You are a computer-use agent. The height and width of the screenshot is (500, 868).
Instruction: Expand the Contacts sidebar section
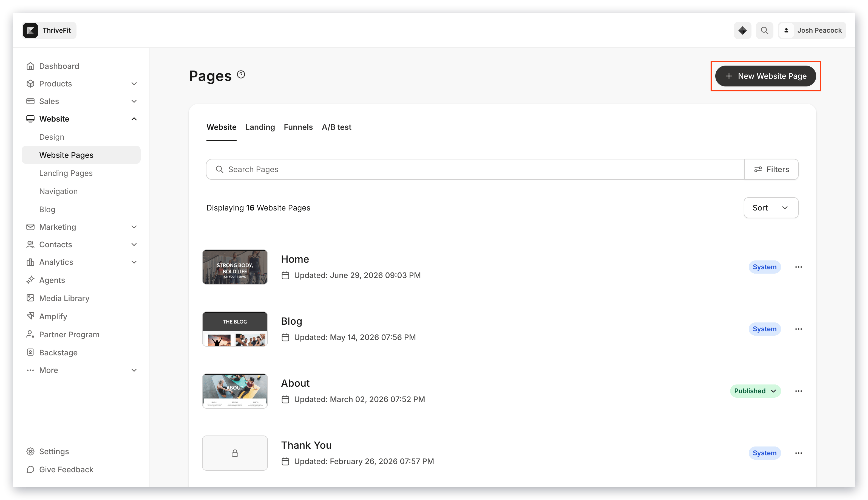coord(134,245)
